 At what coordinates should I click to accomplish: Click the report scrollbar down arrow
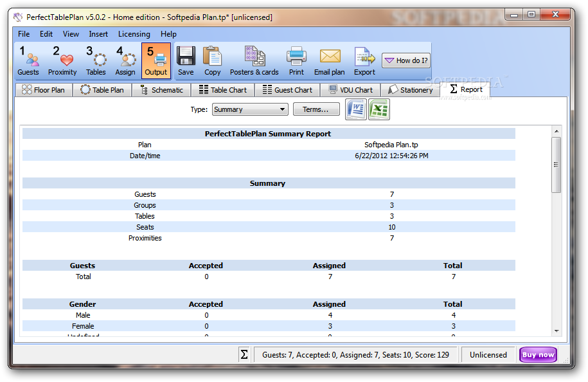(x=557, y=331)
